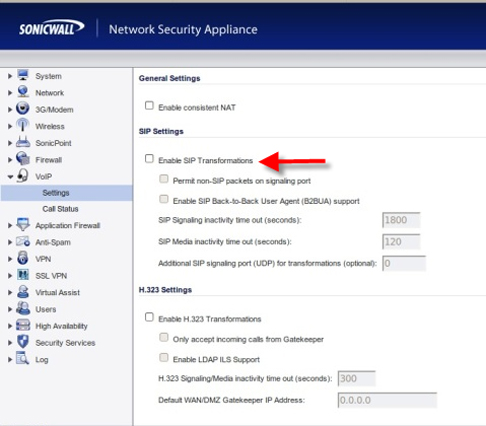Expand the High Availability tree arrow
This screenshot has height=426, width=486.
10,326
